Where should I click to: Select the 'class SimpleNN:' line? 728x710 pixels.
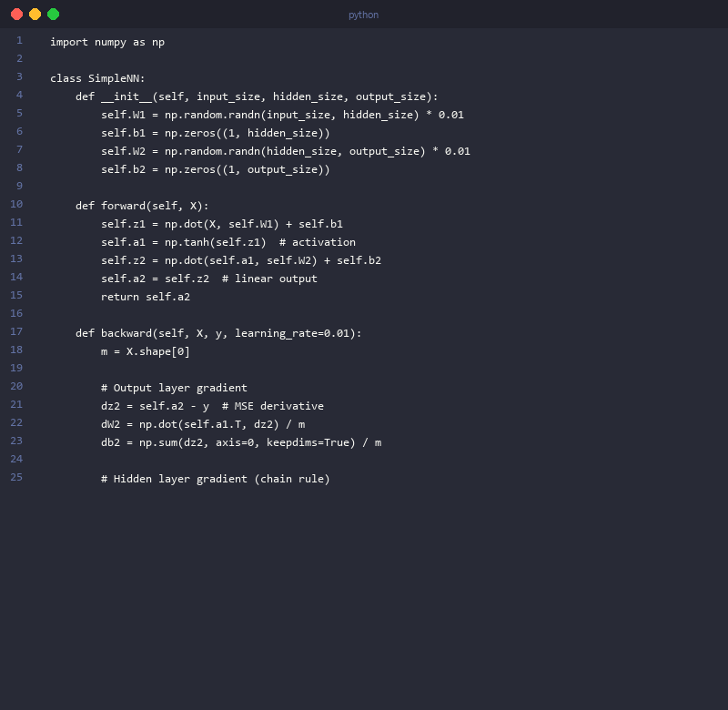click(97, 78)
